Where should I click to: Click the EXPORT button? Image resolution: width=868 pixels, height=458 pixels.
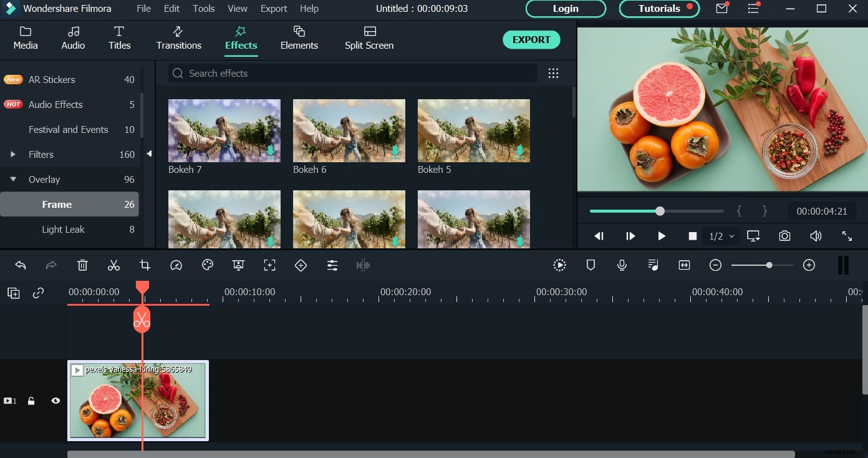click(x=531, y=39)
